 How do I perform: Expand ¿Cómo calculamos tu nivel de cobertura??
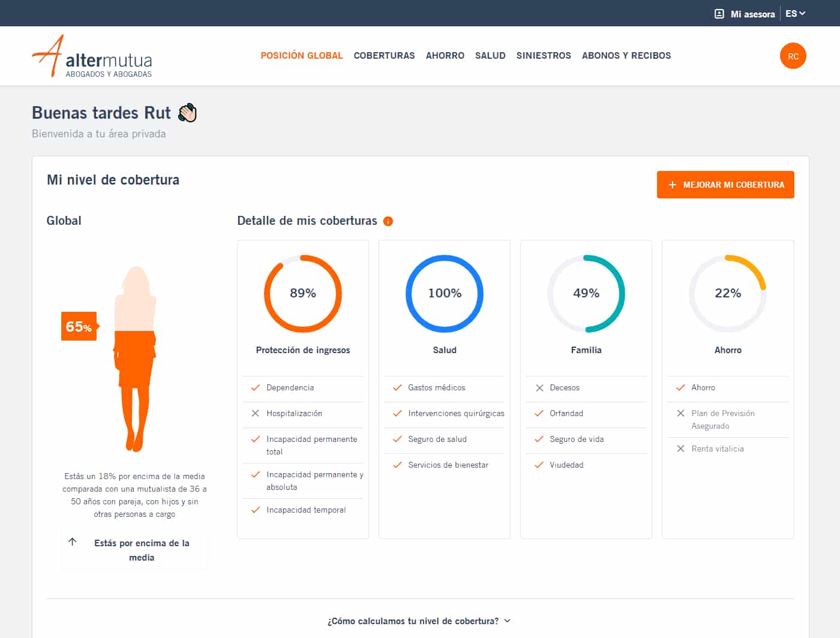tap(419, 621)
